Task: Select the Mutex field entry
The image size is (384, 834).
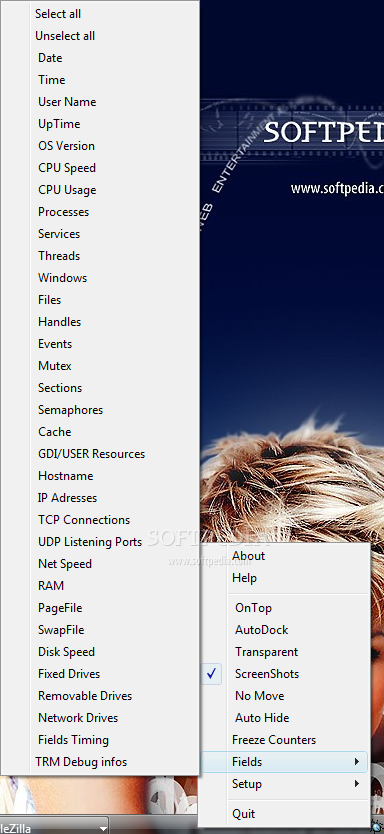Action: (x=100, y=365)
